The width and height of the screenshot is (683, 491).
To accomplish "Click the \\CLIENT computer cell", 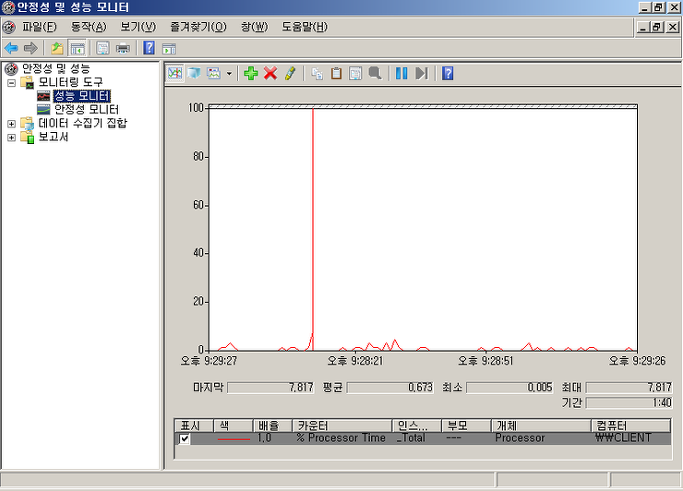I will [623, 438].
